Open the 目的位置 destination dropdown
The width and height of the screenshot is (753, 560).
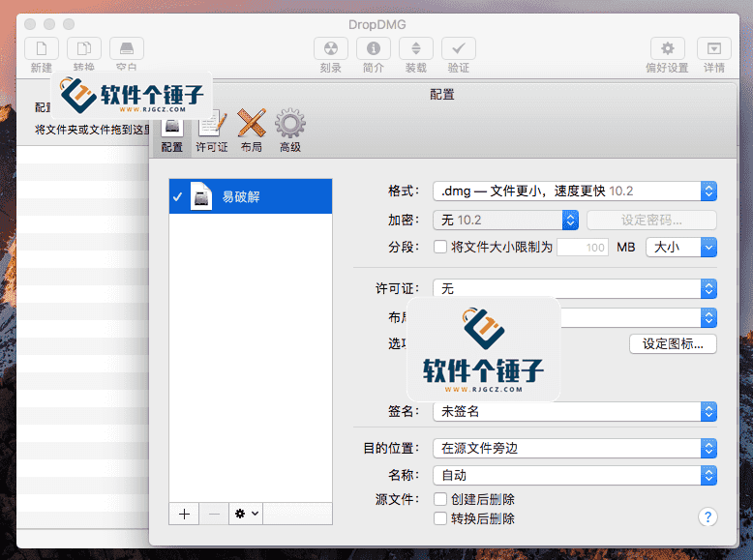[x=575, y=448]
